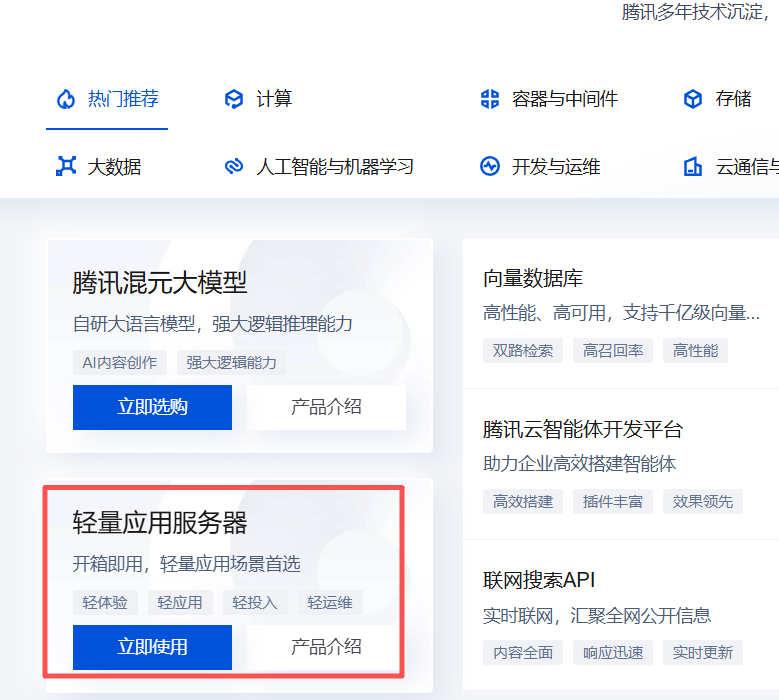Click the flame icon beside 热门推荐

pyautogui.click(x=66, y=99)
